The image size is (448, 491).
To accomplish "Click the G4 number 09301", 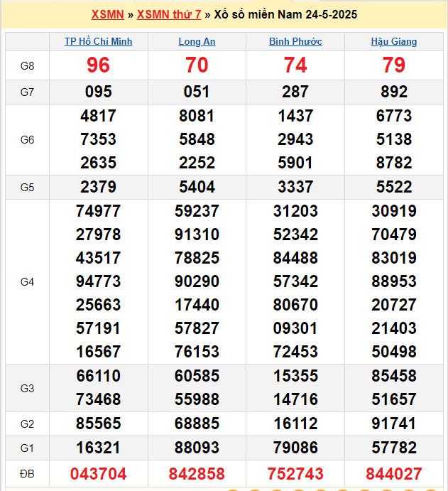I will point(295,328).
